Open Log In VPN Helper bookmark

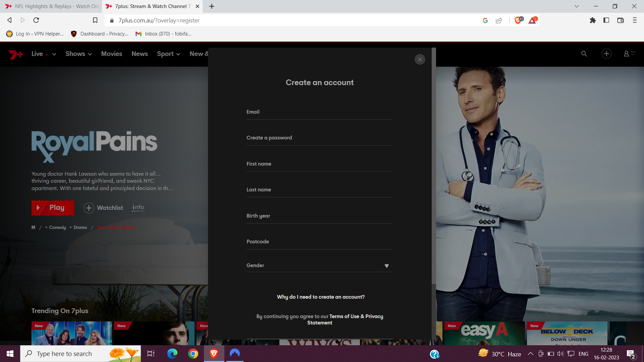pos(35,34)
